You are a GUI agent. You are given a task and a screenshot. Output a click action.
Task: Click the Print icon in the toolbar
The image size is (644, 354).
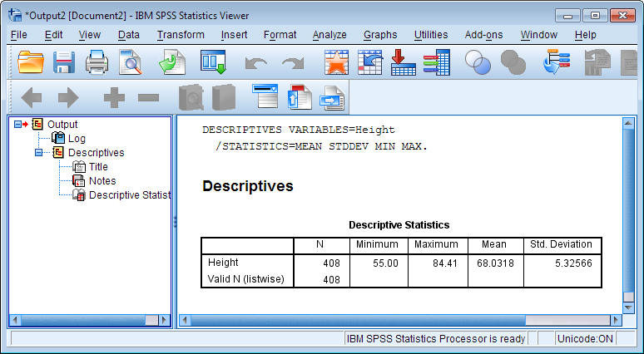[x=97, y=62]
